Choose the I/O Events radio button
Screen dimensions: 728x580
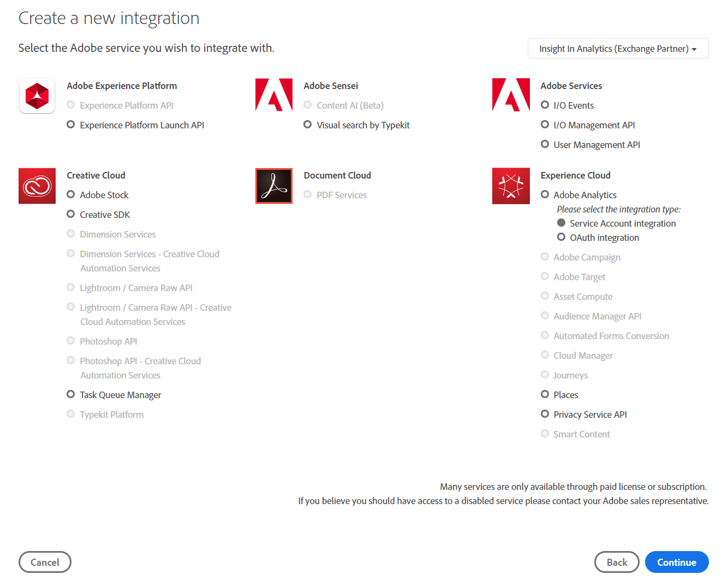tap(545, 105)
